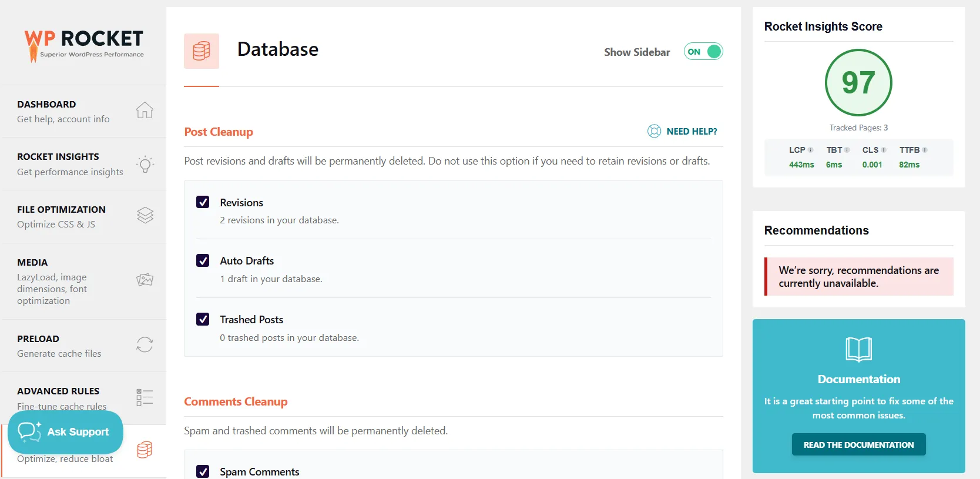Click the 82ms TTFB value
Viewport: 980px width, 479px height.
click(909, 165)
